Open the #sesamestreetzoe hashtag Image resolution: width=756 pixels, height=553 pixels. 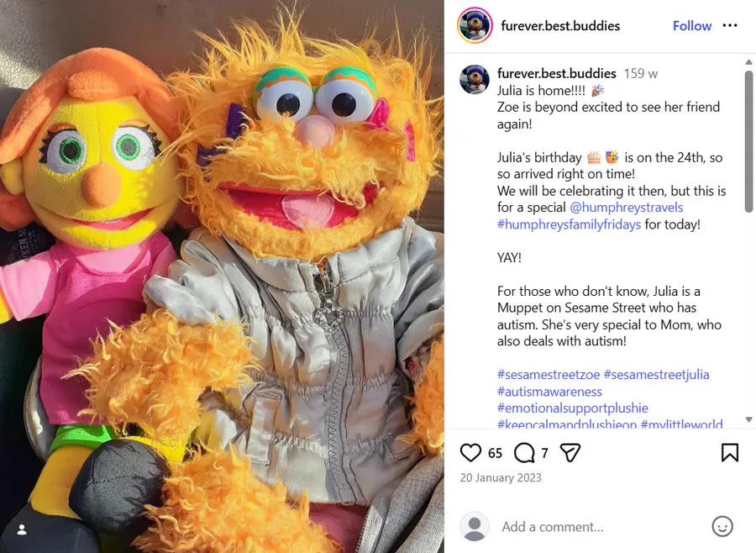[549, 375]
